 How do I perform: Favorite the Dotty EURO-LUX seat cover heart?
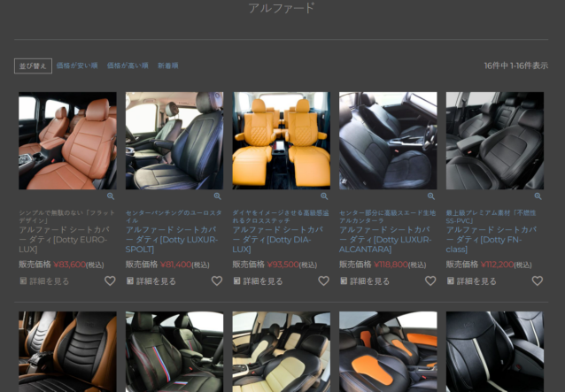pyautogui.click(x=110, y=281)
